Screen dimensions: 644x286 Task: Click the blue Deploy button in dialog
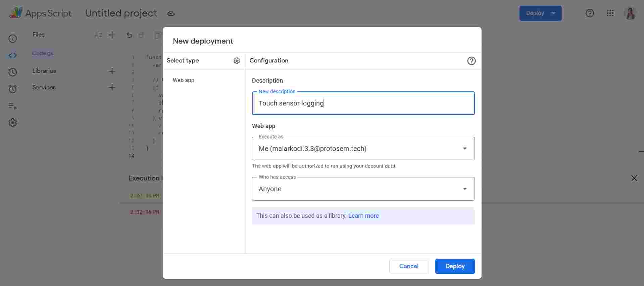click(455, 266)
